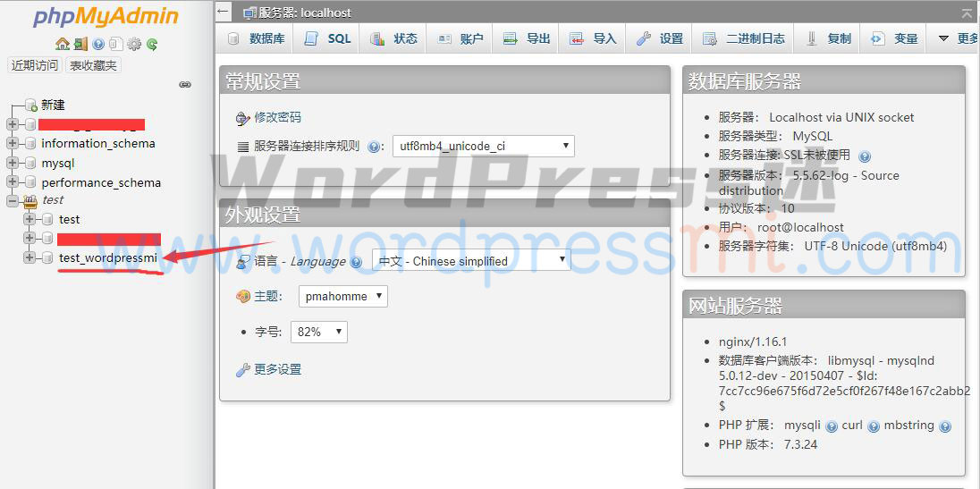Click database icon beside information_schema
980x489 pixels.
tap(30, 144)
